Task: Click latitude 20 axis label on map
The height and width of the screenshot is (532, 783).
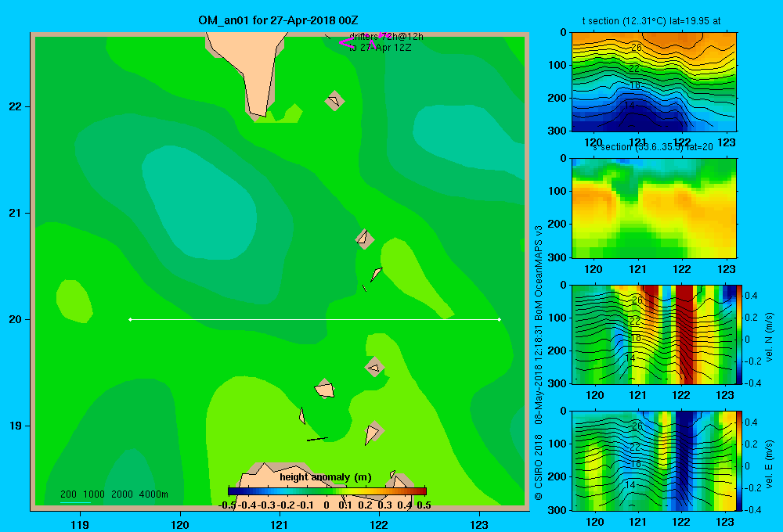Action: (16, 319)
